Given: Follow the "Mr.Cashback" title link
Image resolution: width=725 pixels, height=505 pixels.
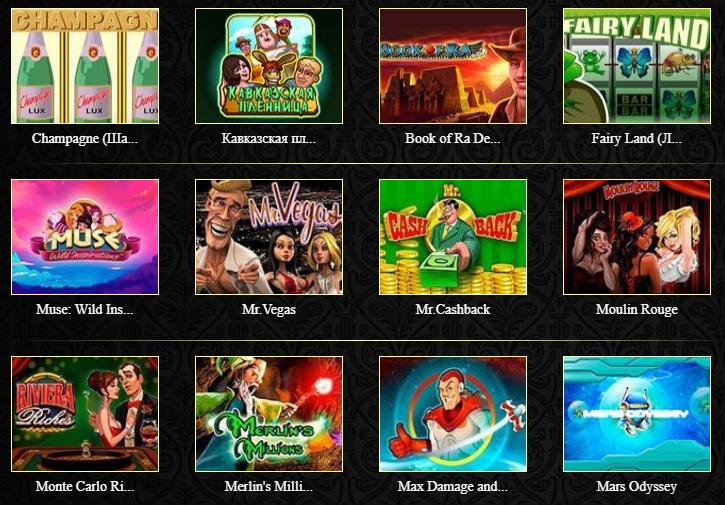Looking at the screenshot, I should [453, 309].
